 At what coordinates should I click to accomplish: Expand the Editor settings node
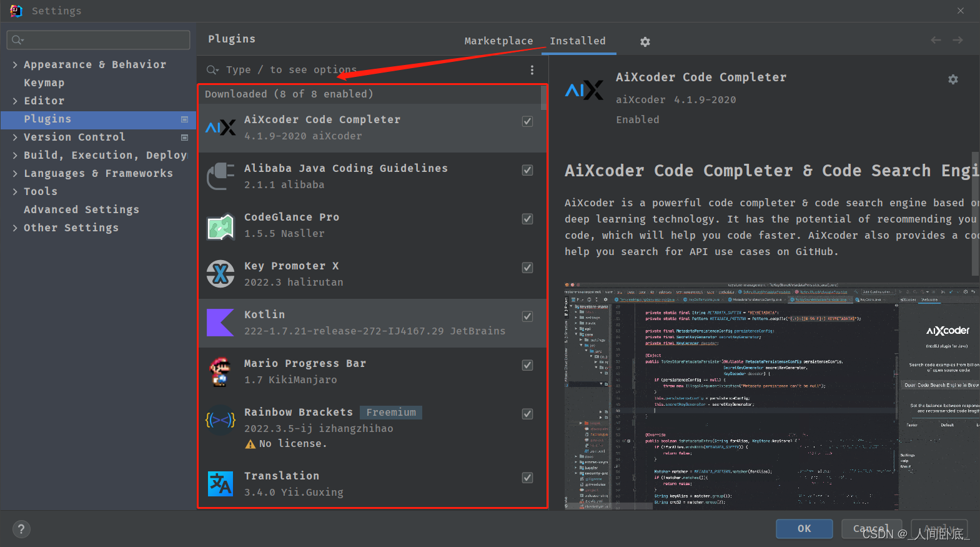tap(15, 101)
